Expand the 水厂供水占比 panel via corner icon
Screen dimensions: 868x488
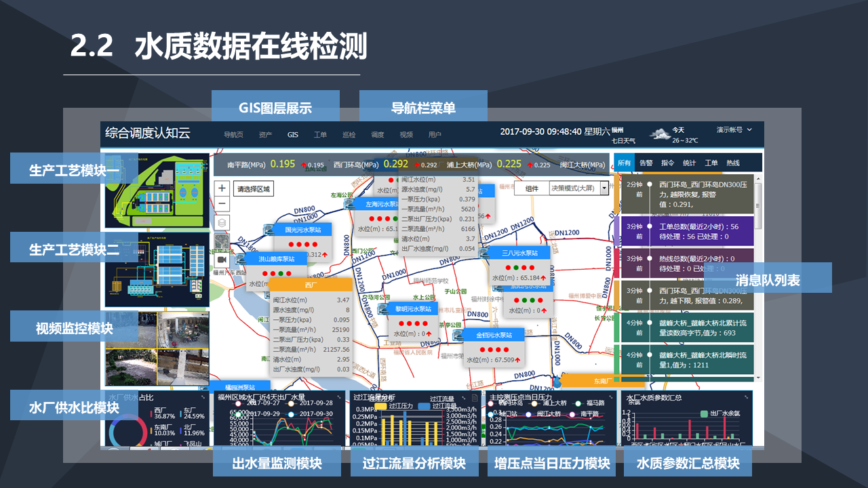[201, 398]
